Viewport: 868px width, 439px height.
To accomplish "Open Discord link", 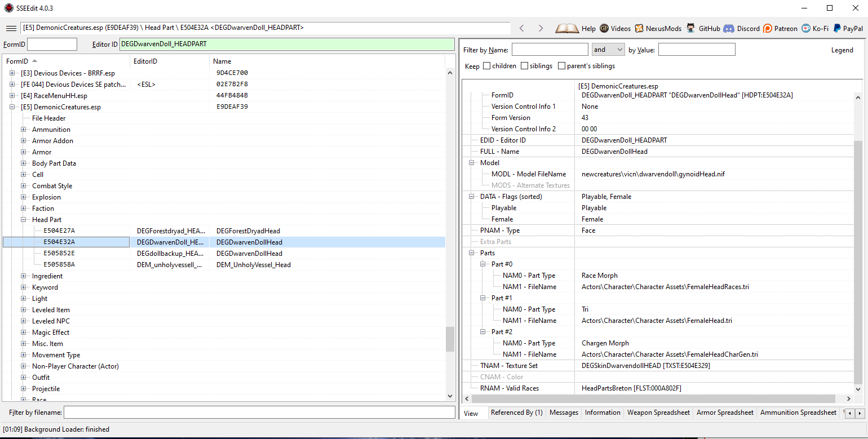I will tap(742, 28).
